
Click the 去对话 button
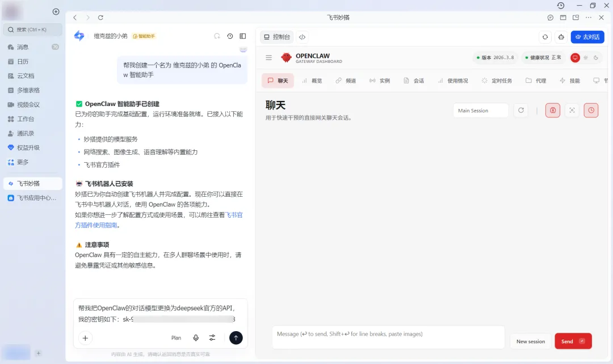587,37
